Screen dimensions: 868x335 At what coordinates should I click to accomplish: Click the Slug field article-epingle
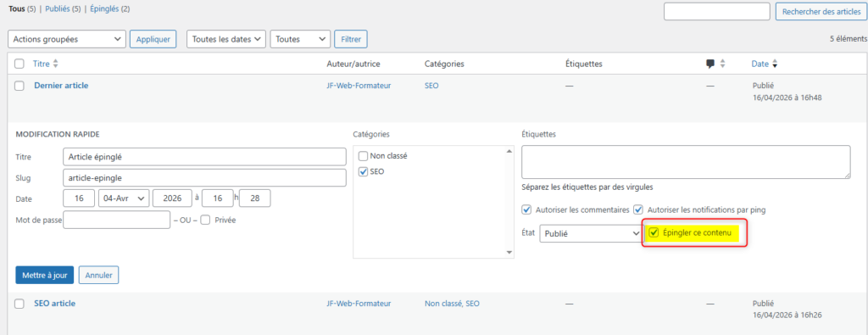[205, 178]
